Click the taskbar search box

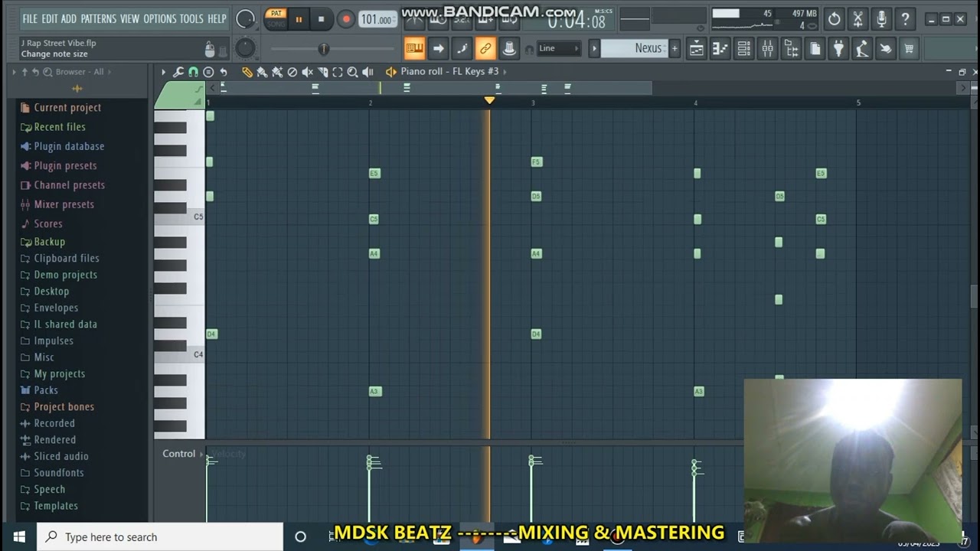point(160,537)
